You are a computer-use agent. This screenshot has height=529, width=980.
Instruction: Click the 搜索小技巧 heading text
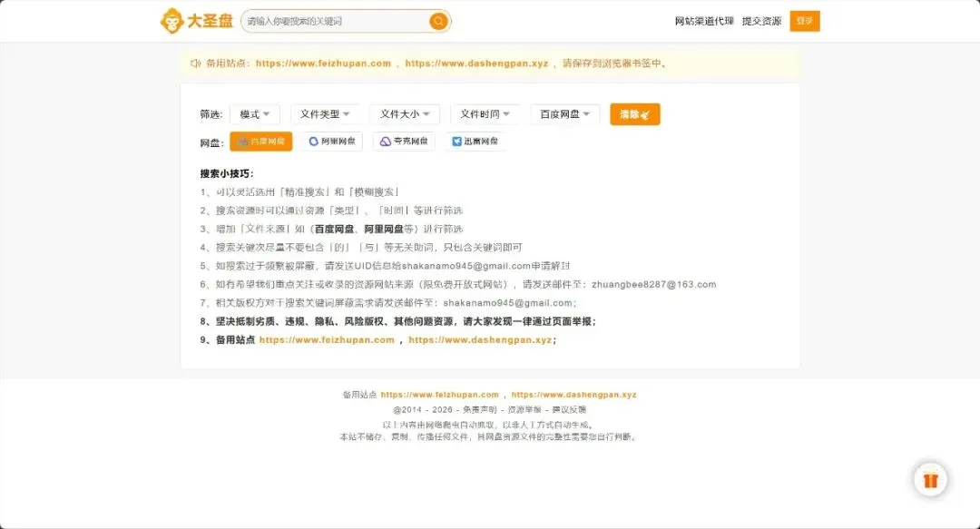(227, 173)
